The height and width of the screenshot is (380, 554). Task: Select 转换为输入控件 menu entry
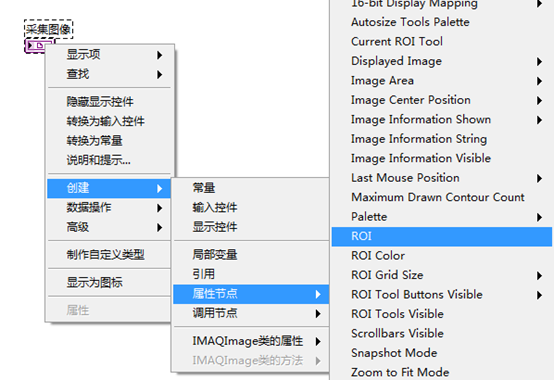(x=110, y=121)
